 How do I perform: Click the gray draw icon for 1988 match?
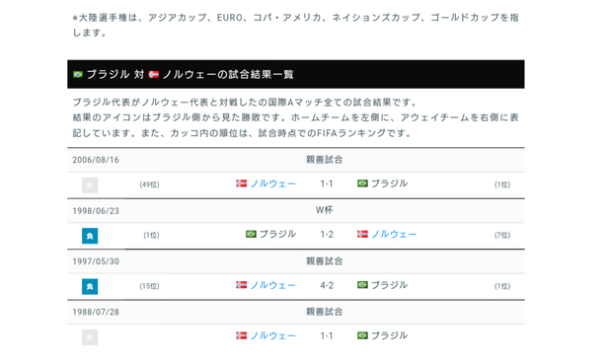pos(90,337)
